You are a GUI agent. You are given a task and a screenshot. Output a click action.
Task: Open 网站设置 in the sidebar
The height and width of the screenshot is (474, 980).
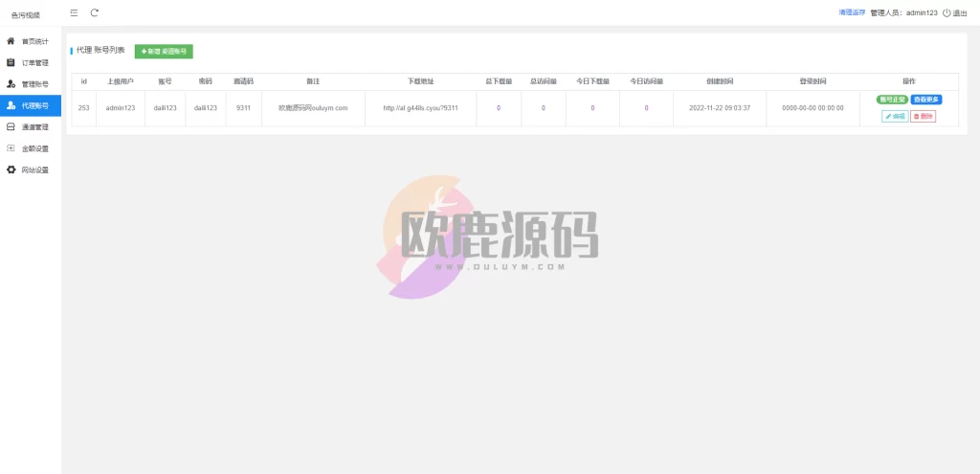(x=31, y=170)
